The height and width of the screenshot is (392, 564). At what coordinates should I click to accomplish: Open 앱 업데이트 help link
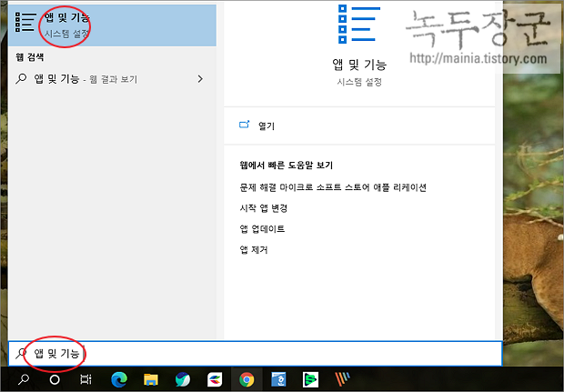click(x=262, y=228)
